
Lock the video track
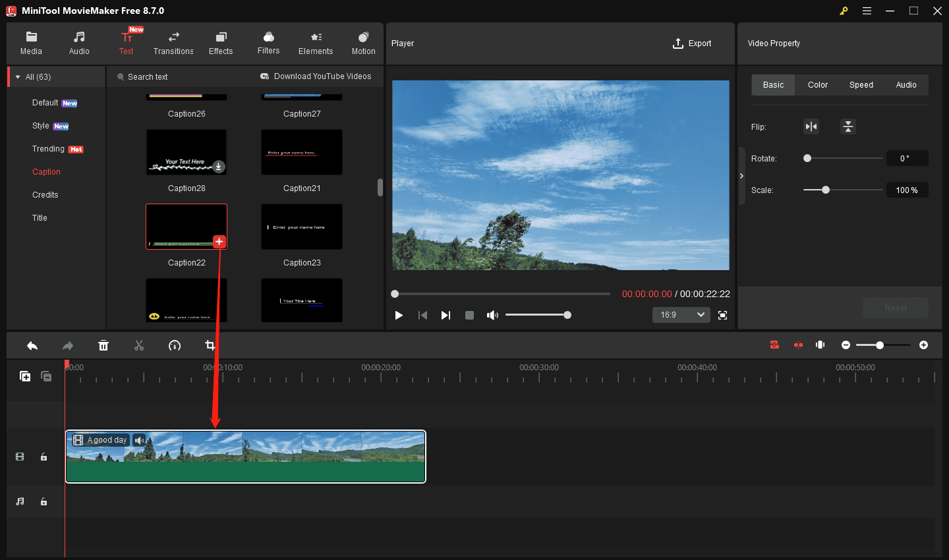43,457
